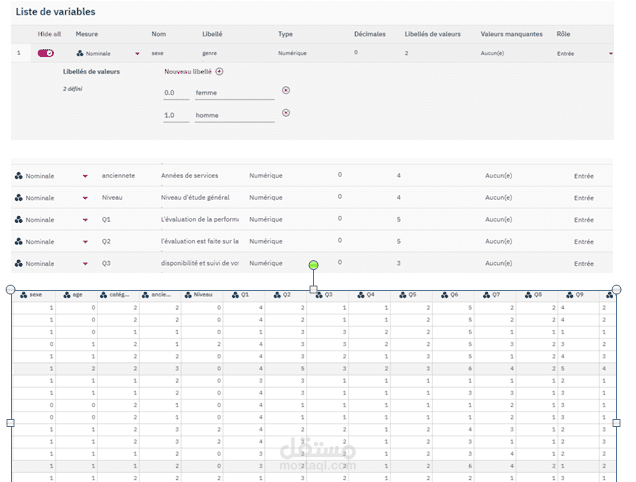Click the value field containing 0.0
Viewport: 636px width, 482px height.
176,93
